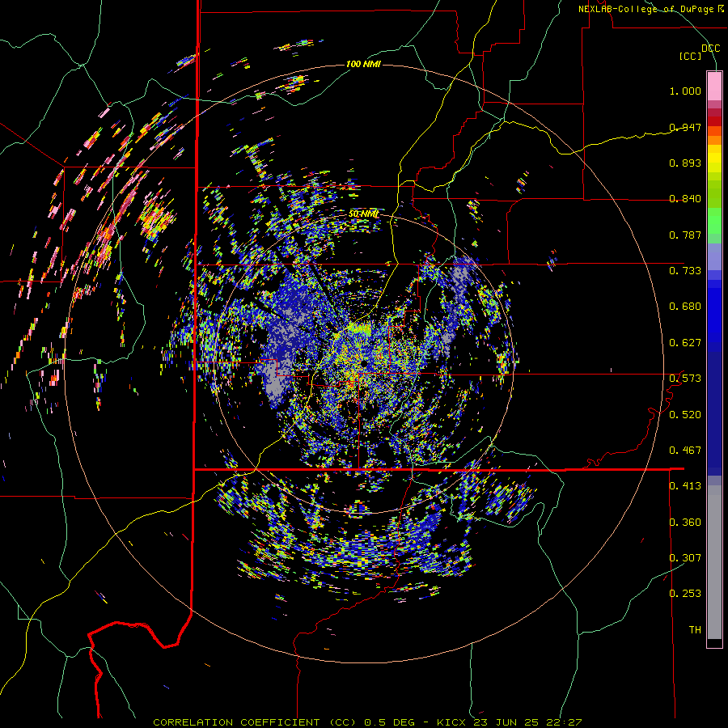Pick the pink swatch at the color bar top
728x728 pixels.
coord(714,86)
